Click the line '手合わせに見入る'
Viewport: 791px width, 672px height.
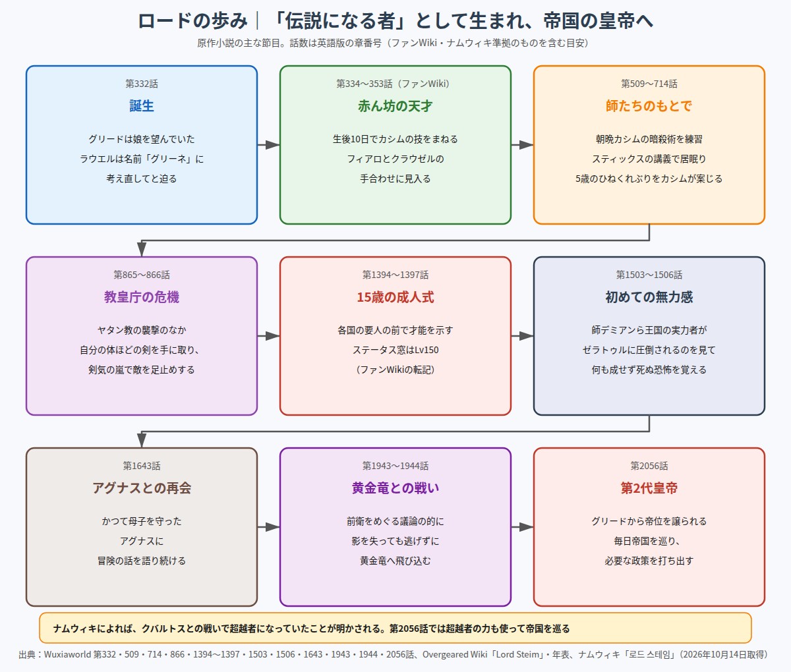tap(395, 179)
